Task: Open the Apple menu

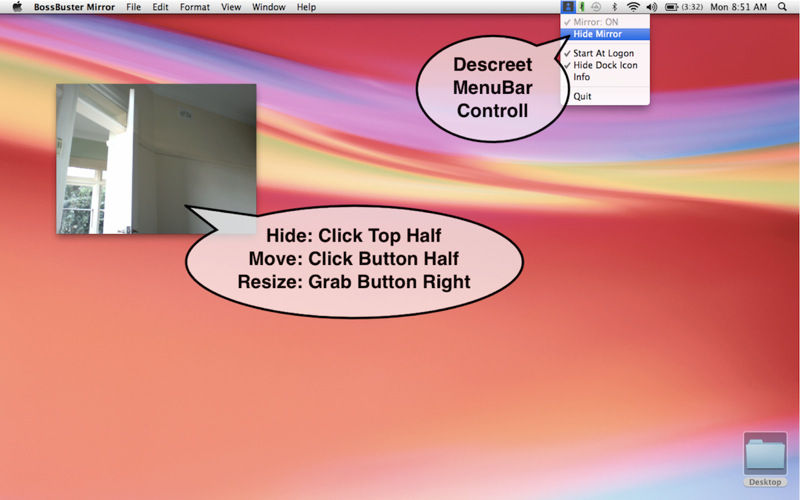Action: (17, 7)
